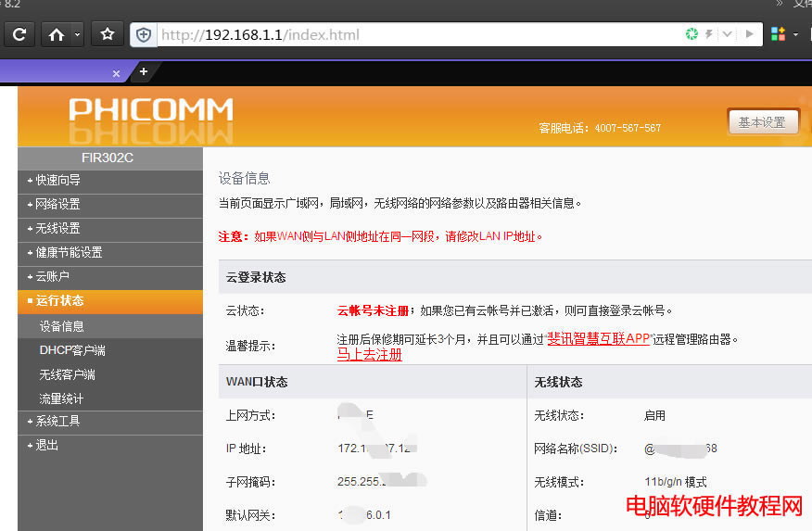Expand the 网络设置 menu section
The image size is (812, 531).
(57, 204)
